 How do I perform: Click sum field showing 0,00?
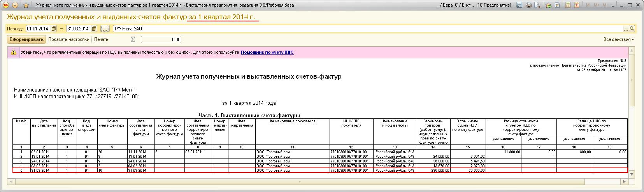pyautogui.click(x=161, y=39)
